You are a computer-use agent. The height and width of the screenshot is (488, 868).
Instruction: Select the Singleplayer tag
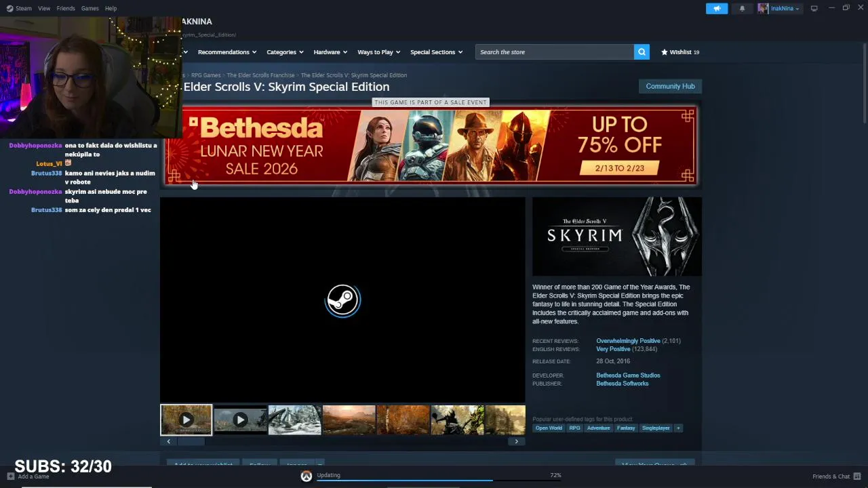pyautogui.click(x=656, y=428)
